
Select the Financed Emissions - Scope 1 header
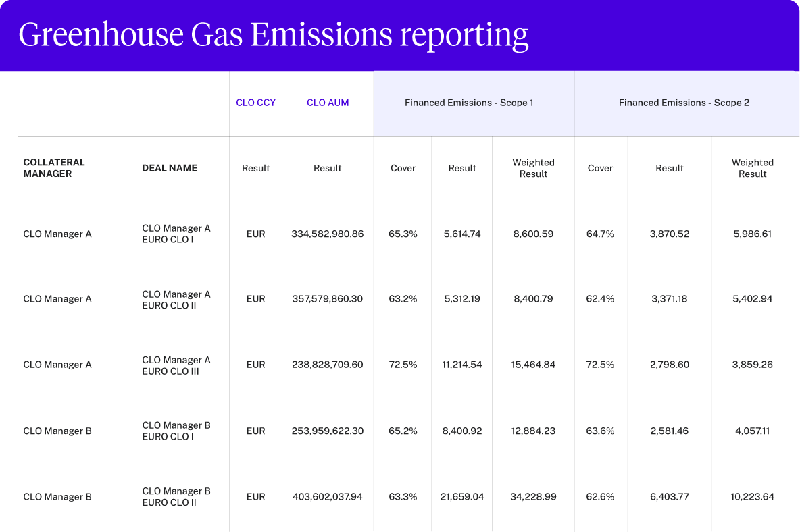tap(469, 103)
